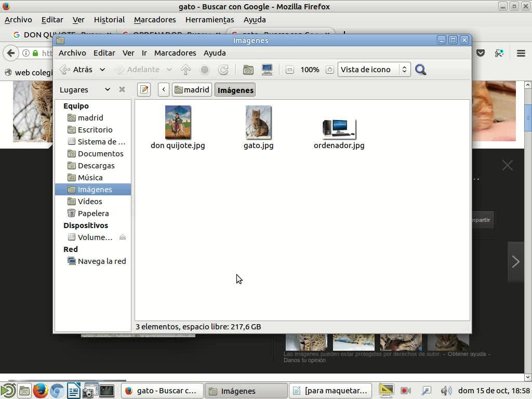Go back with the Atrás button
Screen dimensions: 532x399
(x=77, y=70)
